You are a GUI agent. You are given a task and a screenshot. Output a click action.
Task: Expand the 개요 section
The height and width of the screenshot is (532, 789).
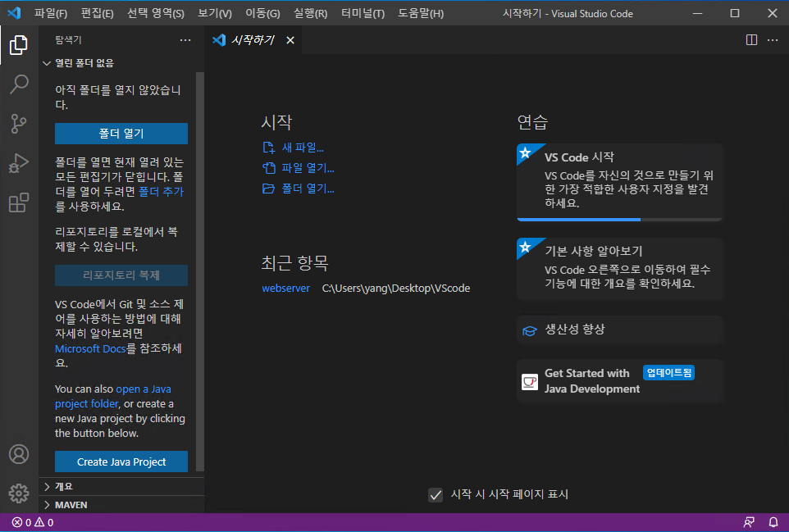pos(121,486)
